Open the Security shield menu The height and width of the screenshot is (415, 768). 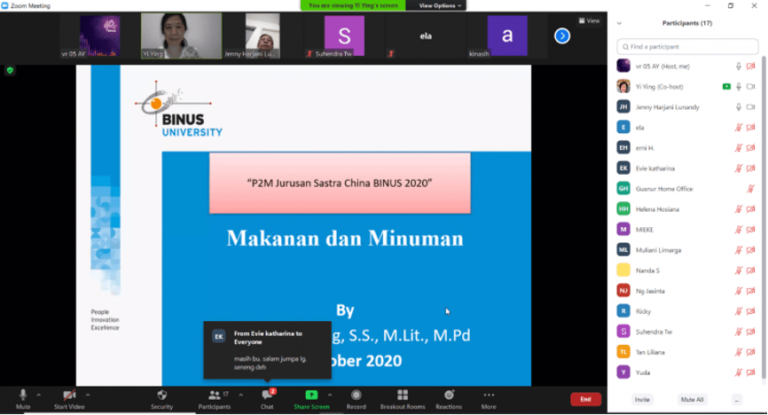[x=162, y=399]
